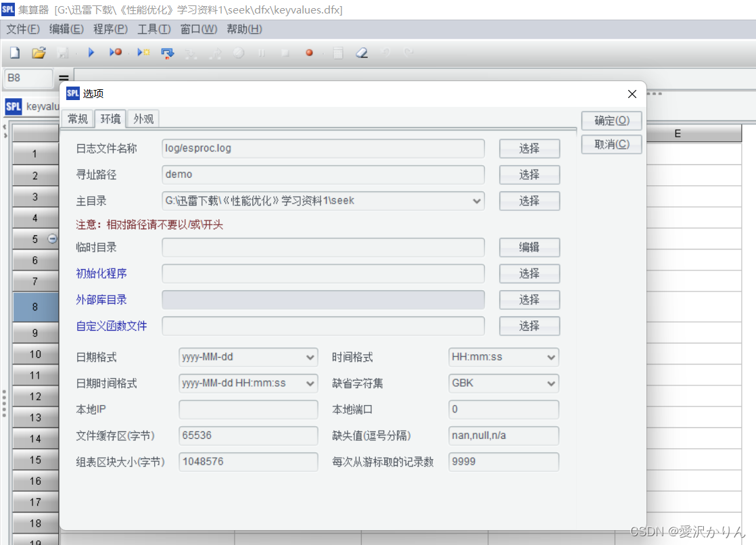The height and width of the screenshot is (545, 756).
Task: Click the 寻址路径 demo input field
Action: [323, 174]
